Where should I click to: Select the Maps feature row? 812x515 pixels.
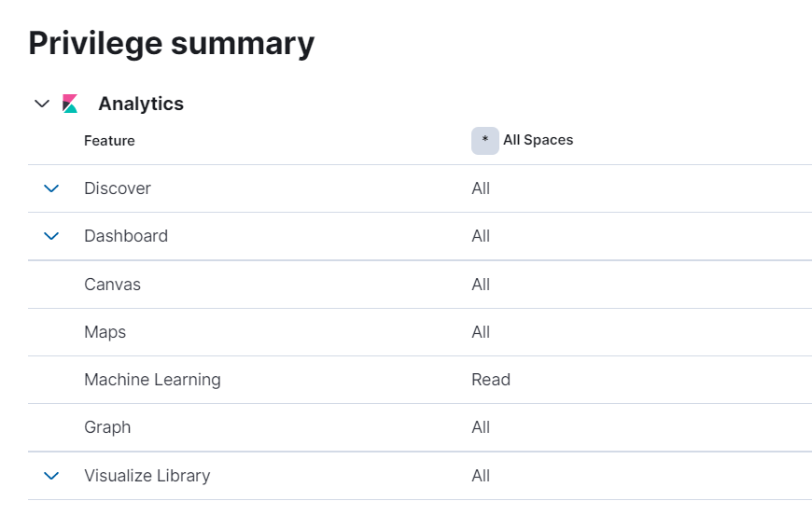420,332
